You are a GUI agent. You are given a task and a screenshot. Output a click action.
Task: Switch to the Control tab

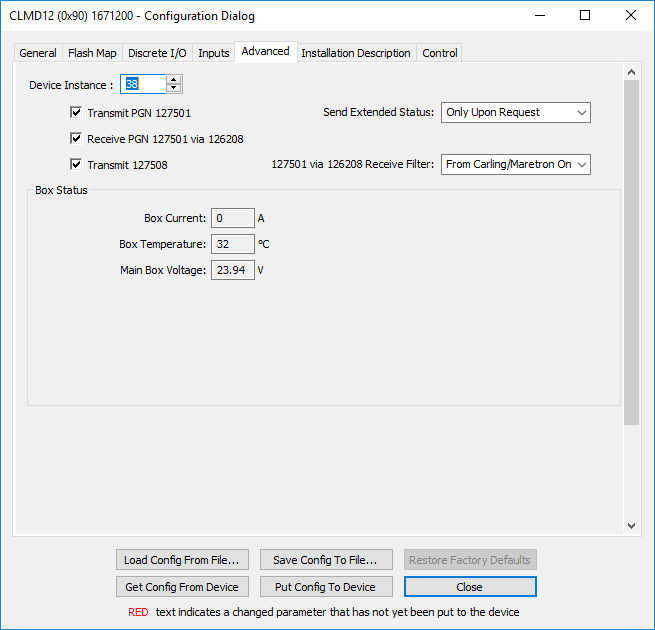440,53
